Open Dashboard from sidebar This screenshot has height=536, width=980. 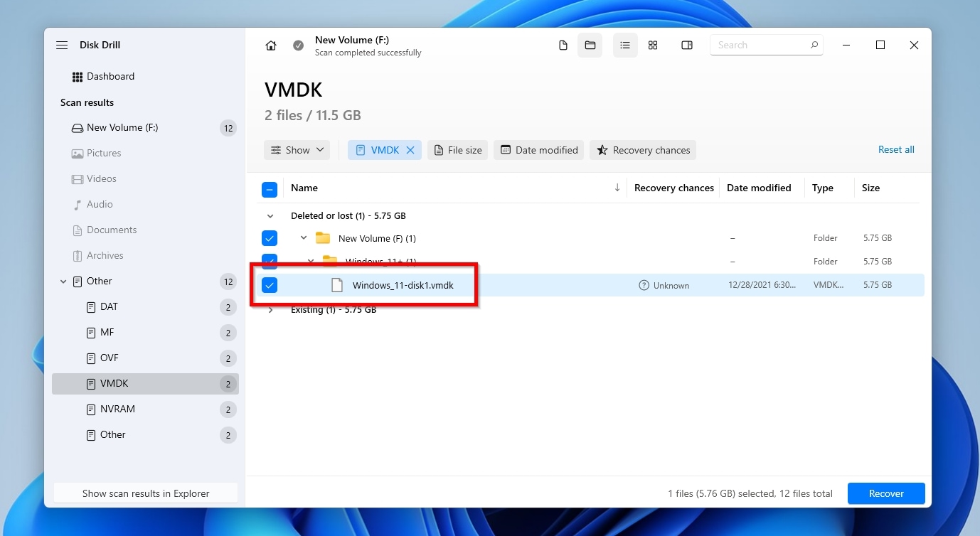pos(110,76)
